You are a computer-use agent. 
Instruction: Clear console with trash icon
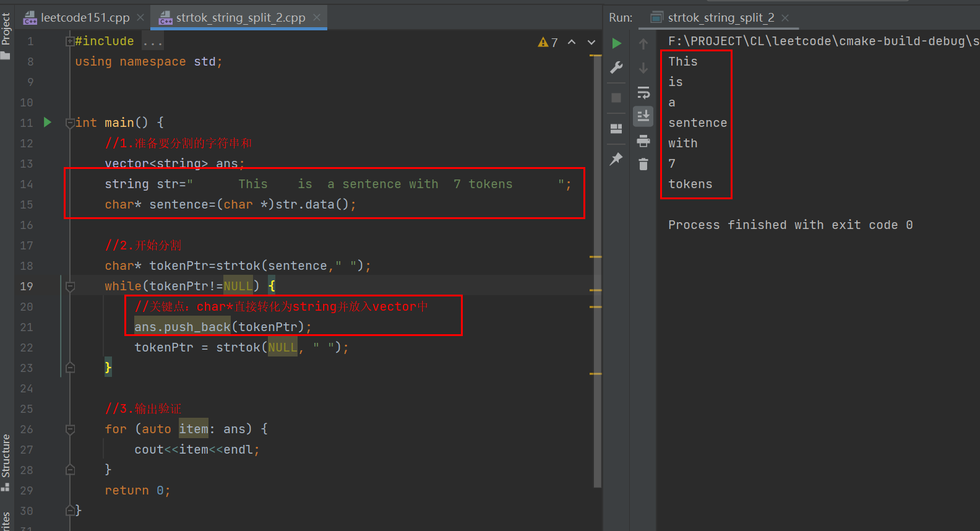coord(643,164)
